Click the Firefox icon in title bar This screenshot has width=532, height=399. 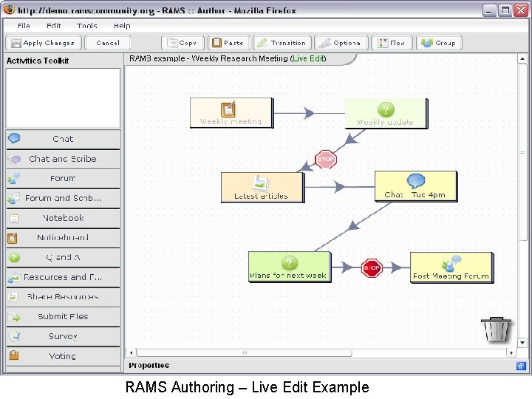click(9, 9)
